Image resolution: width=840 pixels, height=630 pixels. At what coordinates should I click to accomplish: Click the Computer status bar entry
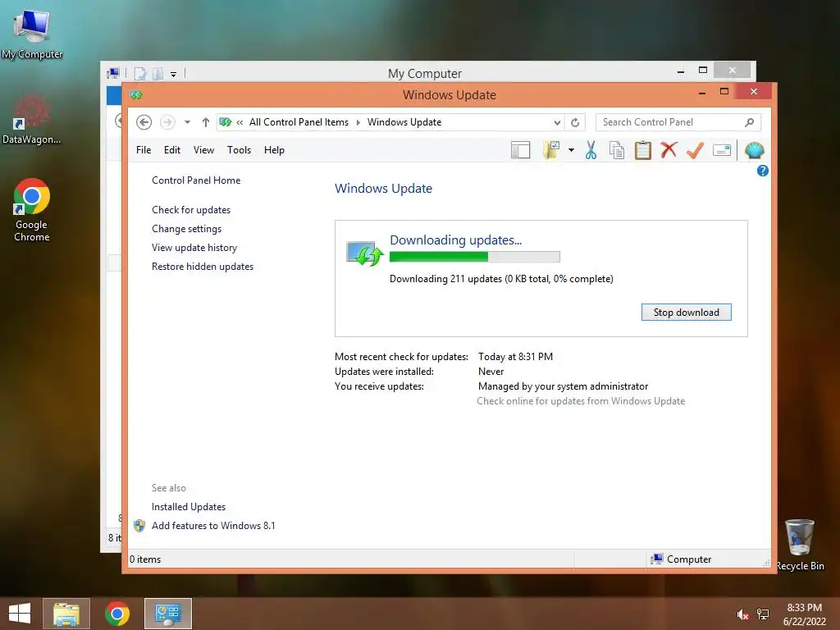[x=681, y=559]
